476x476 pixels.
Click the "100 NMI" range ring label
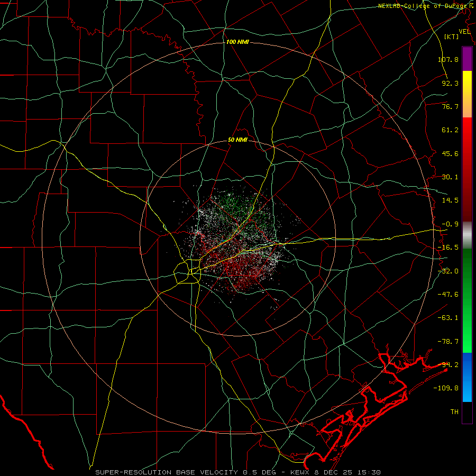click(237, 42)
